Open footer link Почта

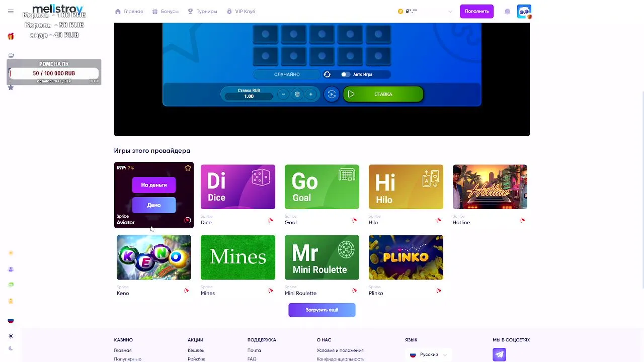coord(254,350)
